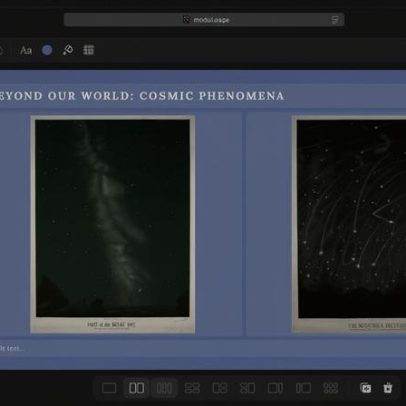Click the duplicate section icon

[x=366, y=388]
